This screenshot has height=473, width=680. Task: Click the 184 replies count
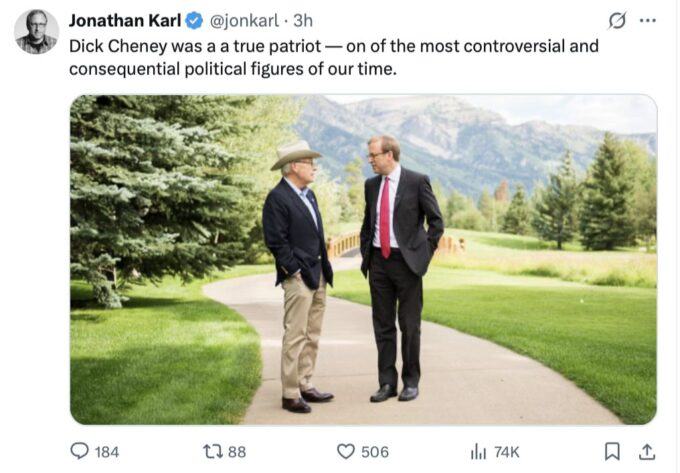tap(107, 452)
